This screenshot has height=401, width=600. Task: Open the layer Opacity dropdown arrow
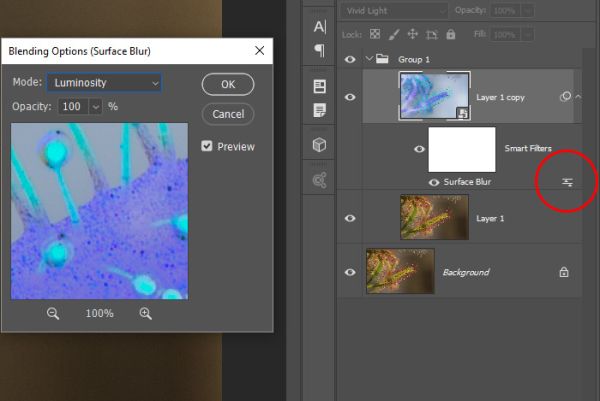[x=528, y=11]
